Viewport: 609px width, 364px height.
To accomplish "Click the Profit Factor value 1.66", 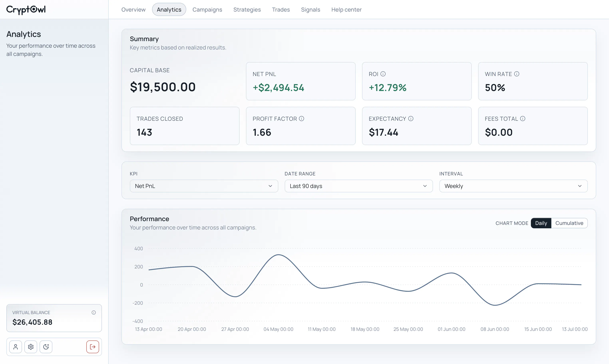I will [262, 132].
